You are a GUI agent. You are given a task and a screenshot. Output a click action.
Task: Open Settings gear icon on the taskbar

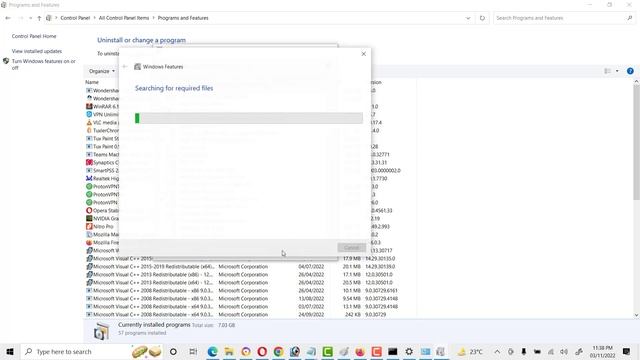[x=409, y=351]
